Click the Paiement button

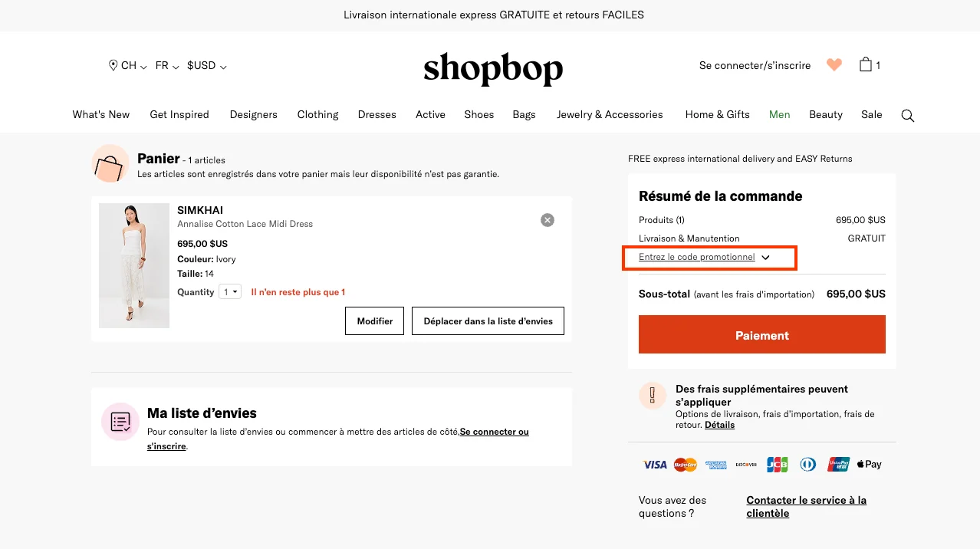coord(761,335)
